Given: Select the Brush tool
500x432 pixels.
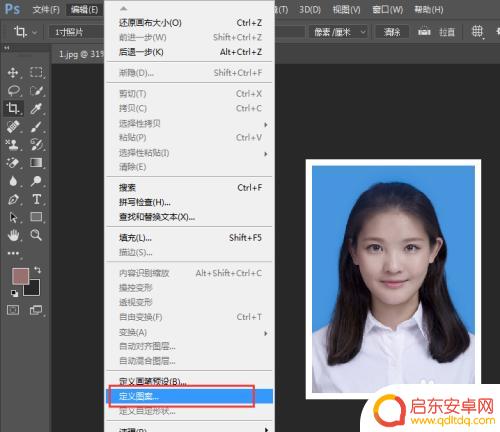Looking at the screenshot, I should pyautogui.click(x=36, y=127).
